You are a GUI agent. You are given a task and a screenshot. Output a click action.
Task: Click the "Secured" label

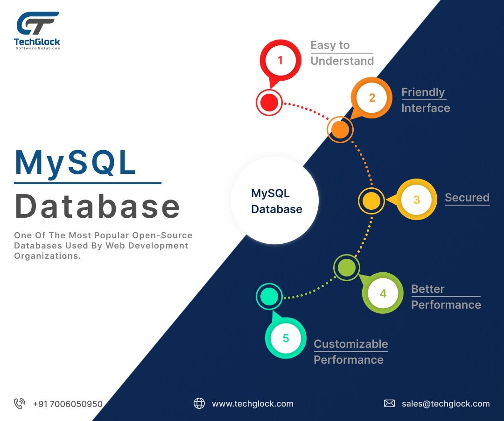pyautogui.click(x=467, y=198)
